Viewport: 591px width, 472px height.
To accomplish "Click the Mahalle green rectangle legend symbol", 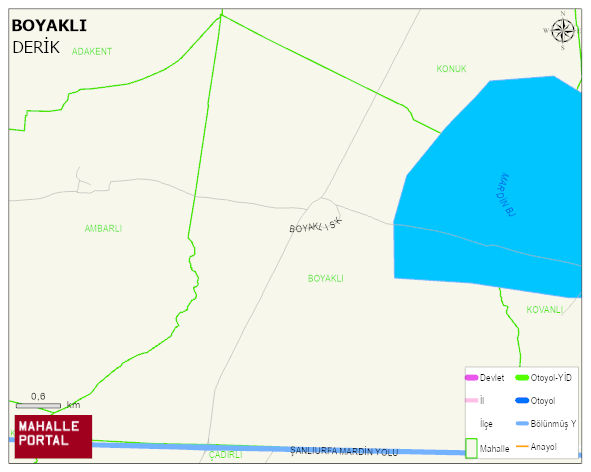I will 471,448.
